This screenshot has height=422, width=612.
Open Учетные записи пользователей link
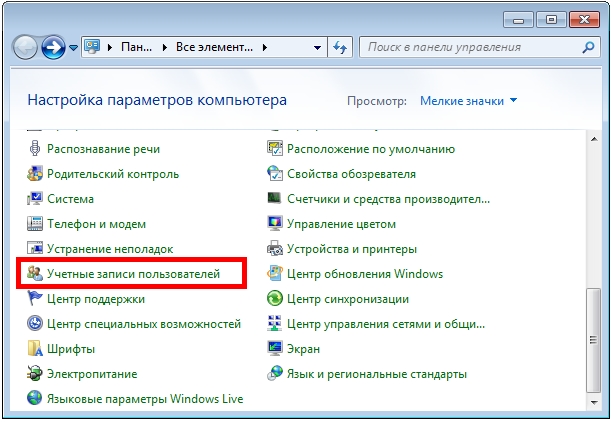point(133,274)
